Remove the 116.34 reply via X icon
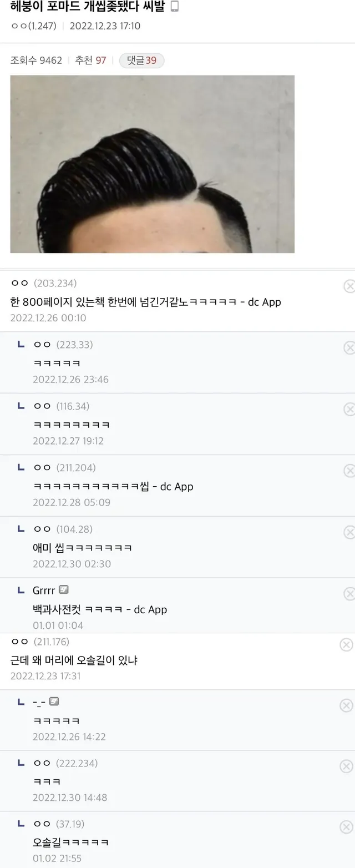 tap(349, 410)
